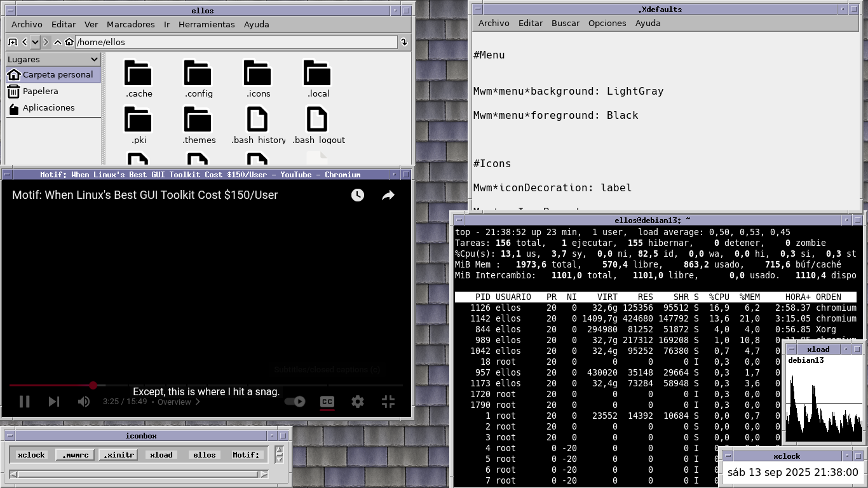Expand the Overview chapter chevron

(198, 402)
